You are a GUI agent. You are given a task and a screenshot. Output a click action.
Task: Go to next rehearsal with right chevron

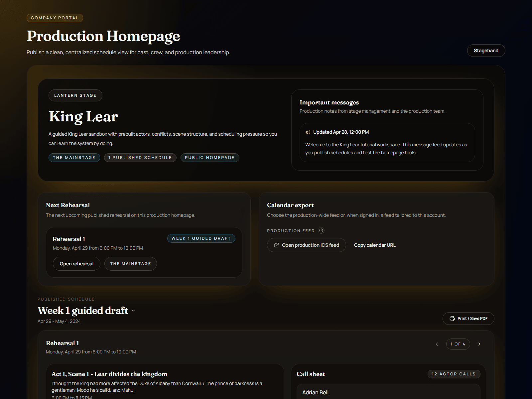click(479, 344)
